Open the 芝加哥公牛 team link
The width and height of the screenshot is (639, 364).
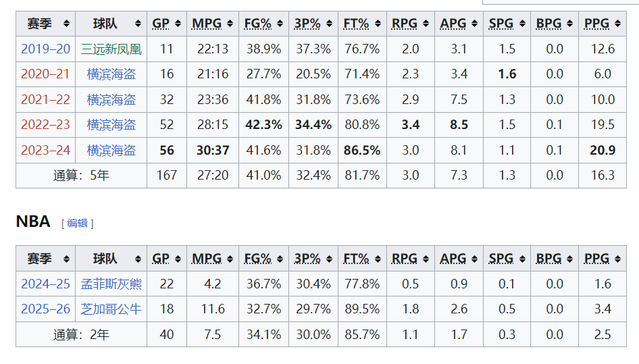tap(111, 309)
